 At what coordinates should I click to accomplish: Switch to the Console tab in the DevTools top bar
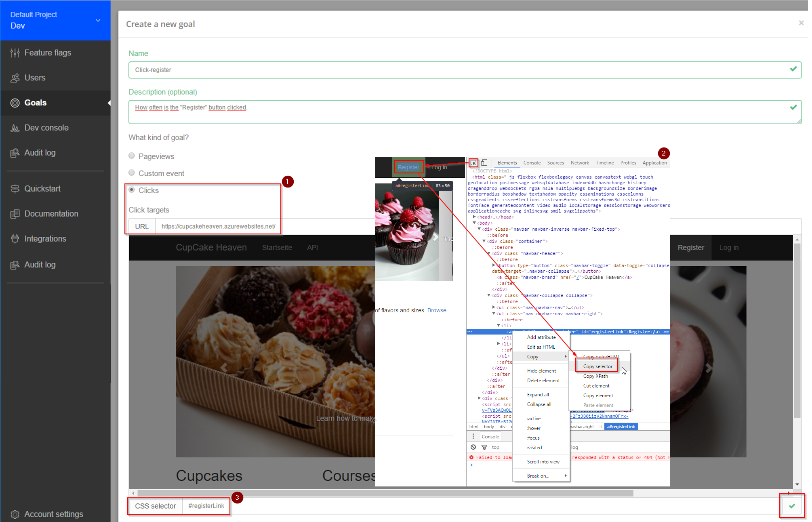point(532,163)
